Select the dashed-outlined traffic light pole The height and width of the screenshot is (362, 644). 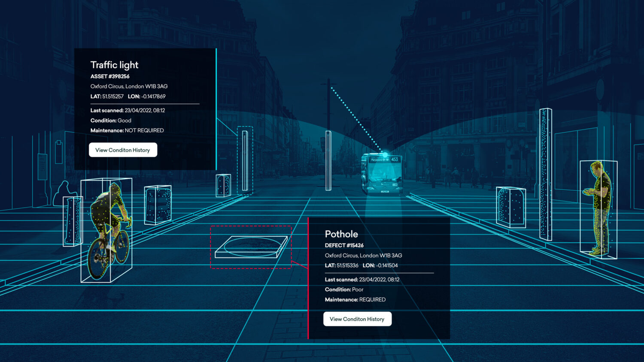(245, 160)
